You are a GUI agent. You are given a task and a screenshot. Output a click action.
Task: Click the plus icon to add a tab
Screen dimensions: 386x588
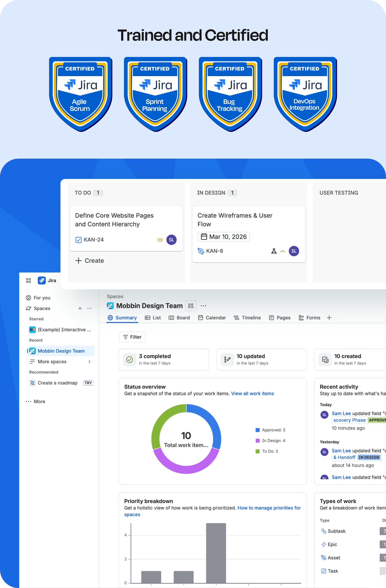pyautogui.click(x=329, y=318)
